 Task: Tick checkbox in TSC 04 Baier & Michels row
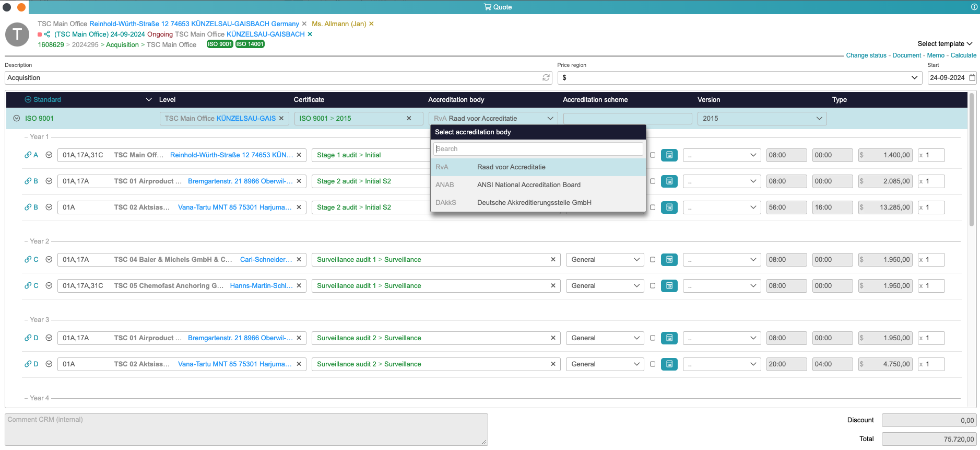(653, 260)
